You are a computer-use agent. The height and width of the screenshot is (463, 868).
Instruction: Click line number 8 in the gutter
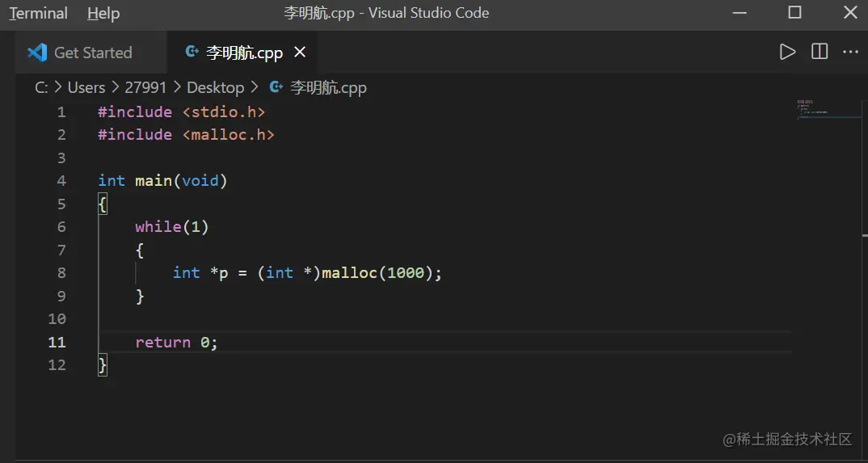click(61, 273)
